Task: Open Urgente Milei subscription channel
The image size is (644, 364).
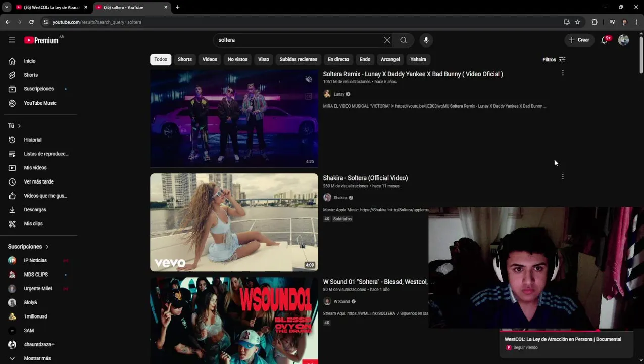Action: (x=38, y=289)
